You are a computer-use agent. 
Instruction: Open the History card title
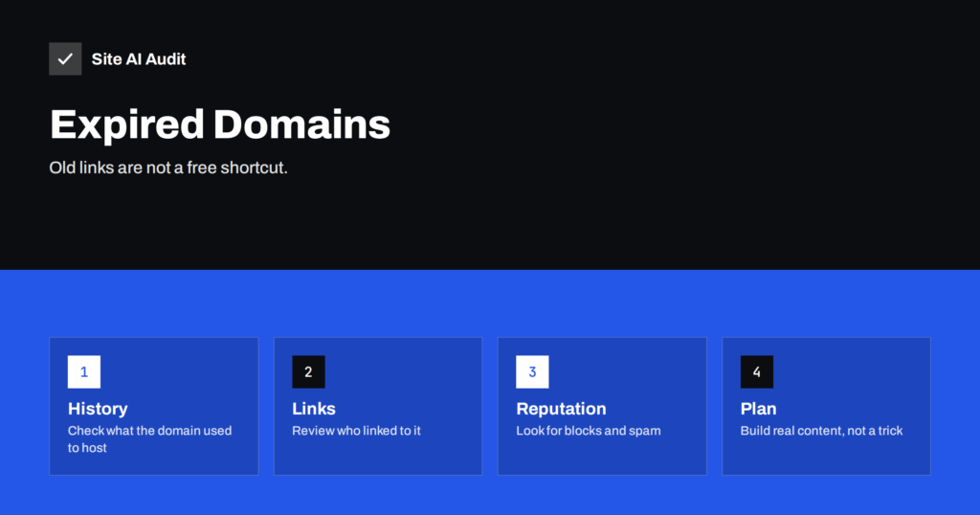pos(98,409)
